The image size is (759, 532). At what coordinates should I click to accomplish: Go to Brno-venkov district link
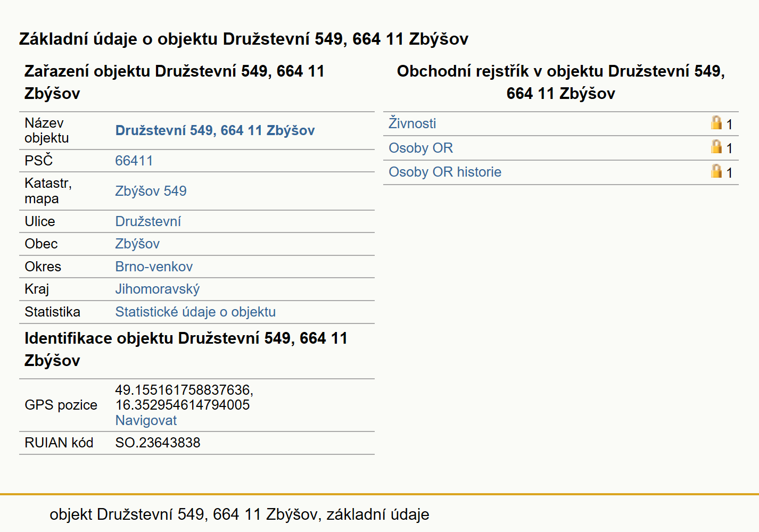point(154,267)
